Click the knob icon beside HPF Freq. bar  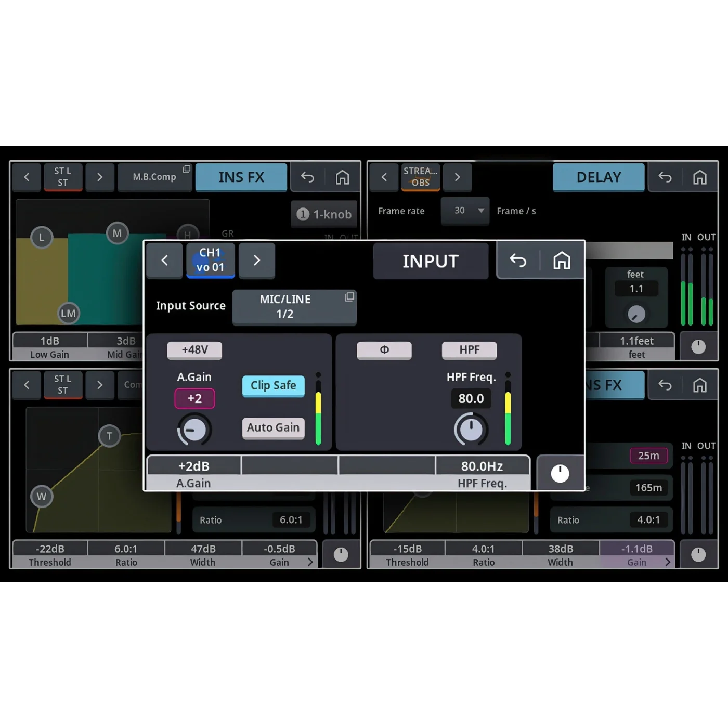pyautogui.click(x=560, y=473)
